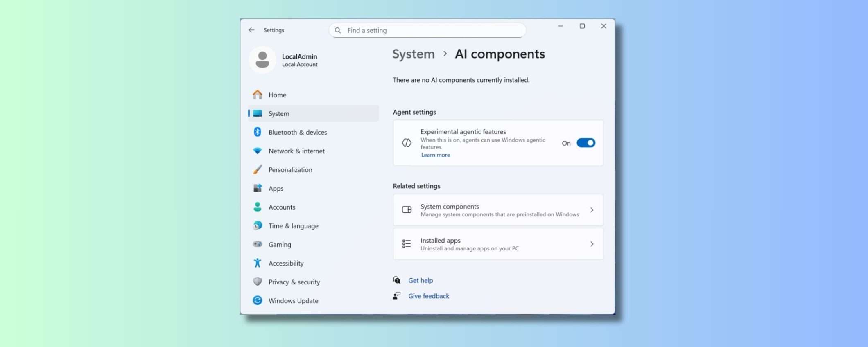Click the Accessibility figure icon
This screenshot has height=347, width=868.
coord(257,263)
